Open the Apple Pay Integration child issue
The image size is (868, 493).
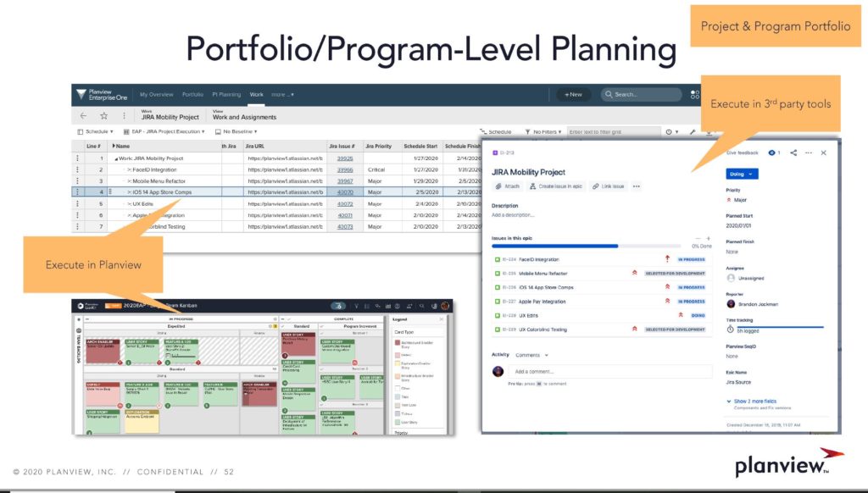603,302
